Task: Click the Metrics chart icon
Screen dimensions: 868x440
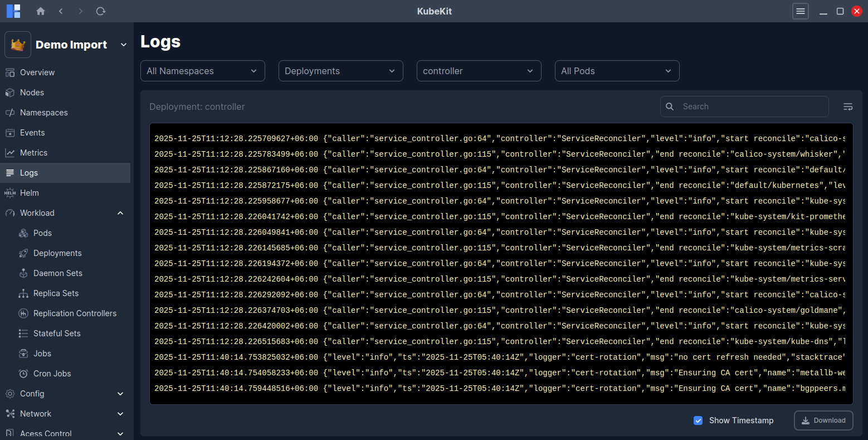Action: point(10,153)
